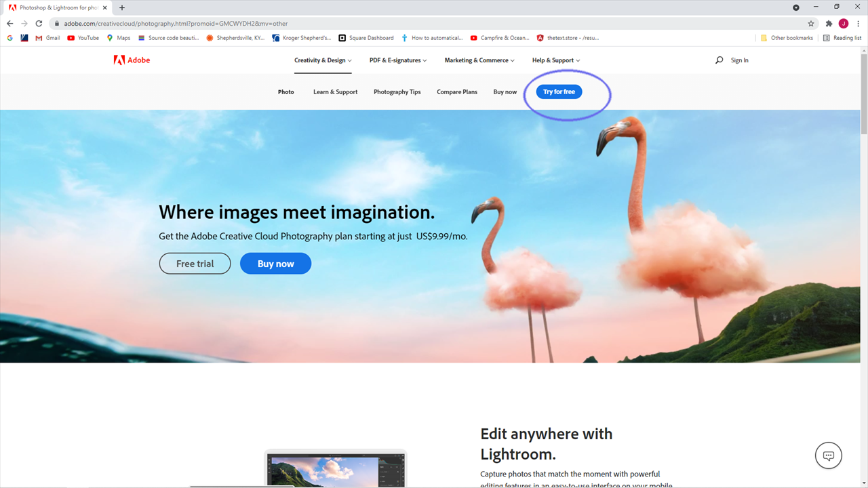868x488 pixels.
Task: Open the Source code beauti... bookmark
Action: (168, 38)
